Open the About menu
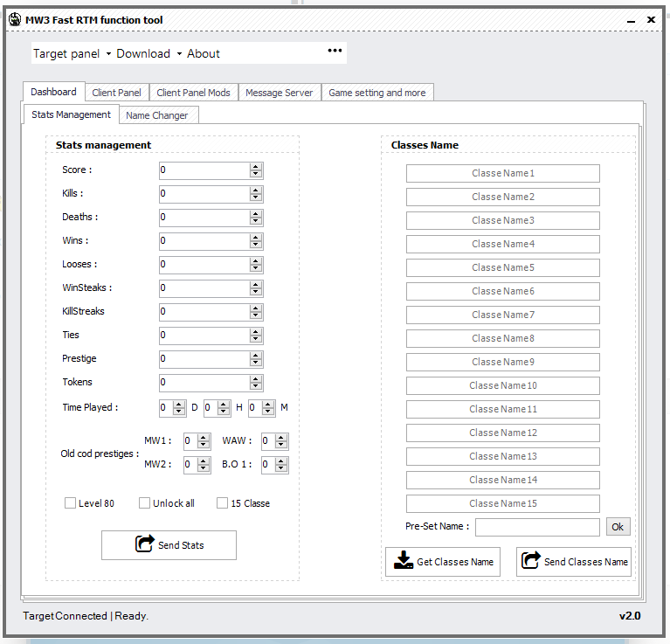 click(x=204, y=54)
